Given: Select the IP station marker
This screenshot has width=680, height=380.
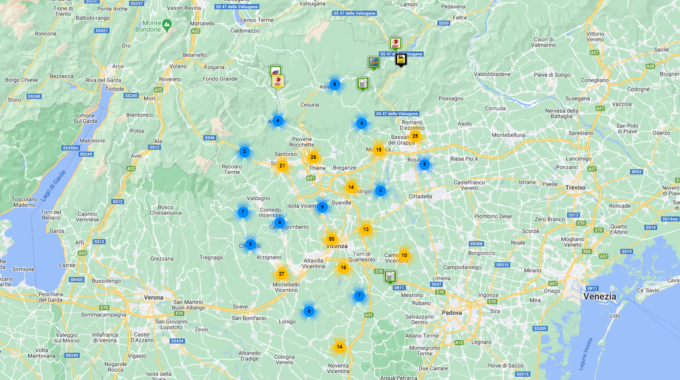Looking at the screenshot, I should (x=374, y=63).
